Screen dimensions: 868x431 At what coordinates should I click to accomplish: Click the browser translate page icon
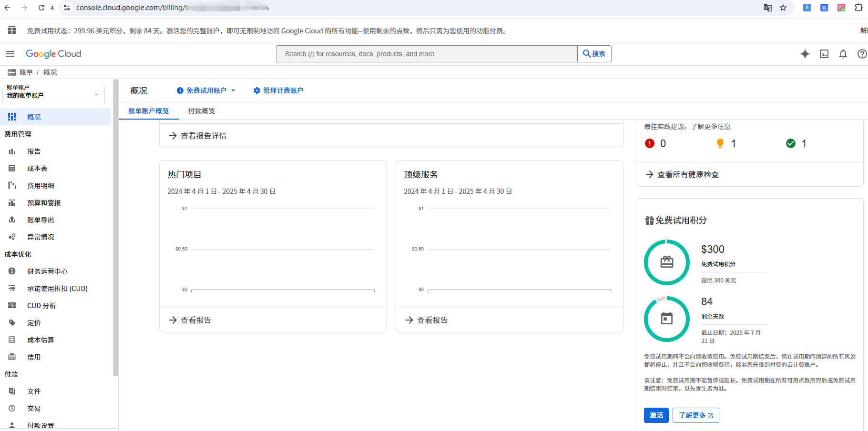[768, 8]
